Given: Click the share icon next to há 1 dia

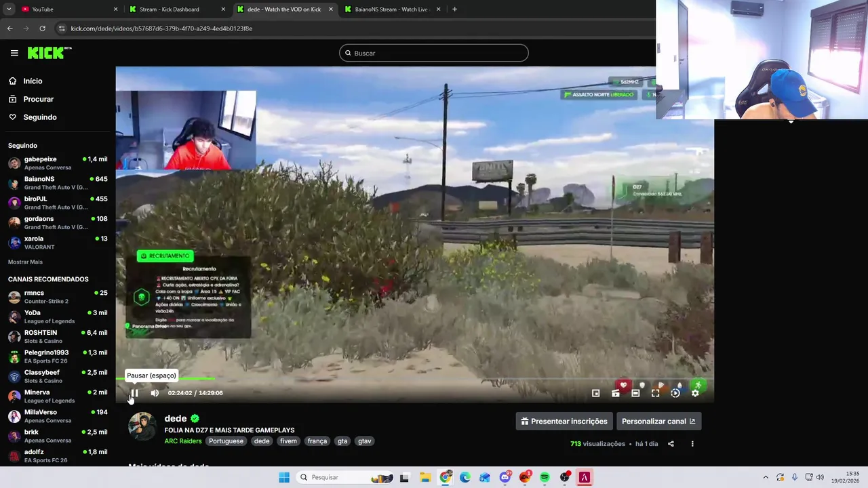Looking at the screenshot, I should point(671,444).
